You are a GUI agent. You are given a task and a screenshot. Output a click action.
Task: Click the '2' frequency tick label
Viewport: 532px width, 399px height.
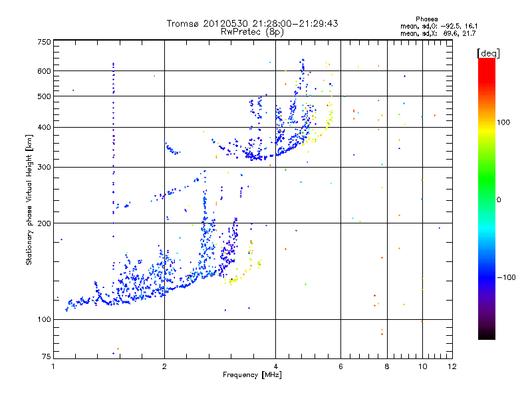(164, 366)
